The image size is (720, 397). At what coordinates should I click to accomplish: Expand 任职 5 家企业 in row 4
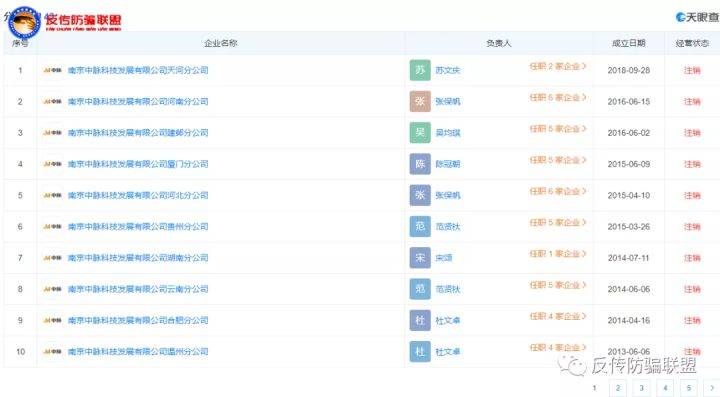coord(558,160)
